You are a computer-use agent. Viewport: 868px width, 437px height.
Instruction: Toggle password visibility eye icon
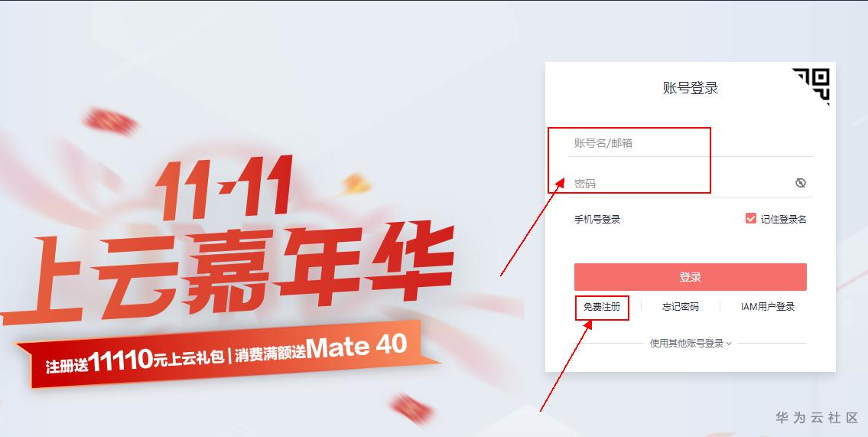(801, 183)
